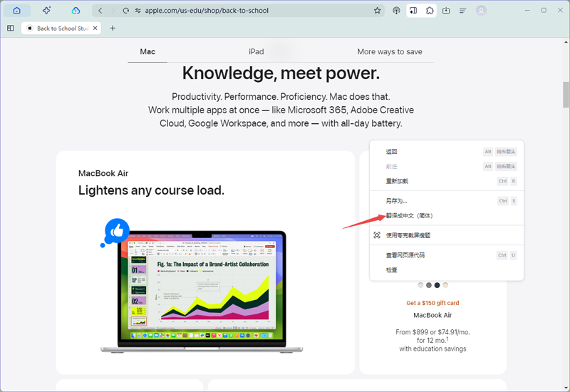The height and width of the screenshot is (392, 570).
Task: Choose 翻译成中文（简体） menu entry
Action: coord(447,216)
